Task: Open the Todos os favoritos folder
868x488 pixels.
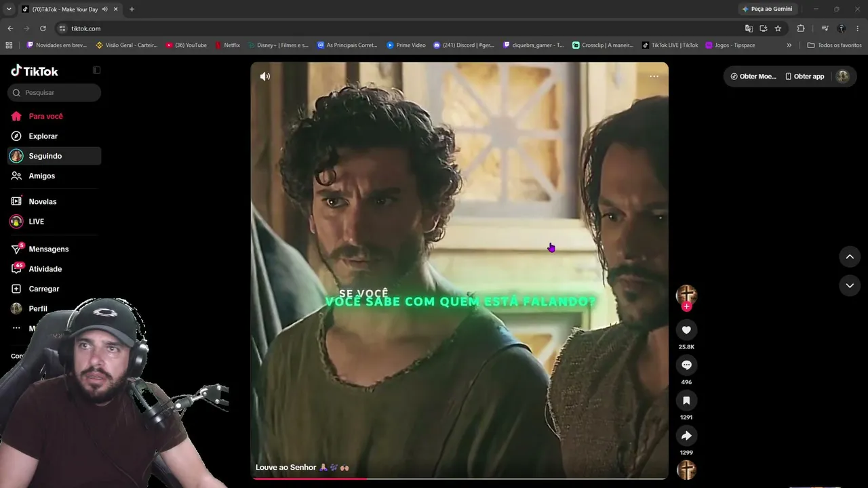Action: [834, 45]
